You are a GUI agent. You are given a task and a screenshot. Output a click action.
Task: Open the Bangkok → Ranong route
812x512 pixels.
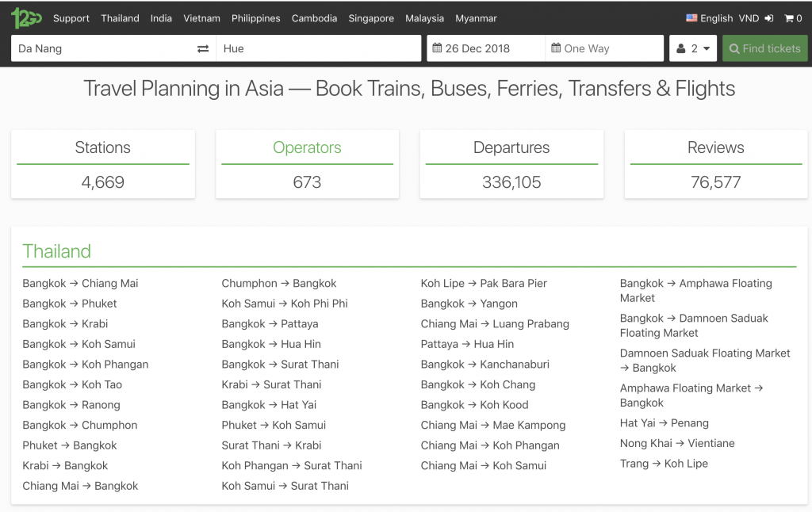tap(71, 404)
